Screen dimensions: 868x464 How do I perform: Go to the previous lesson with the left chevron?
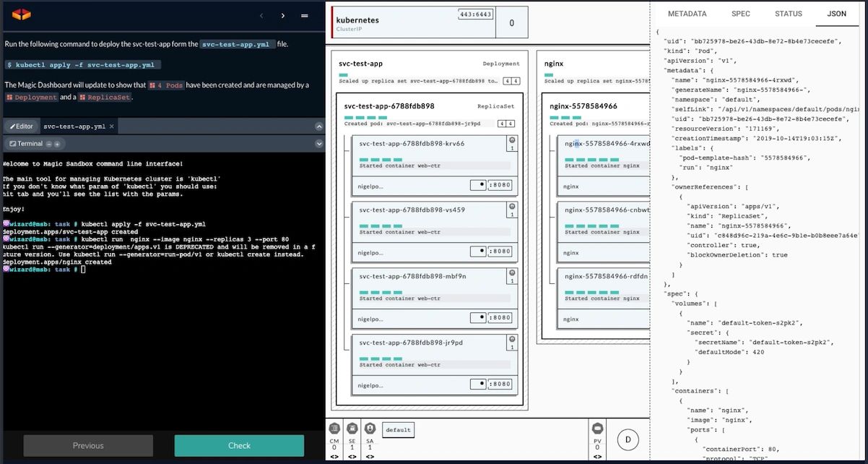pos(261,15)
